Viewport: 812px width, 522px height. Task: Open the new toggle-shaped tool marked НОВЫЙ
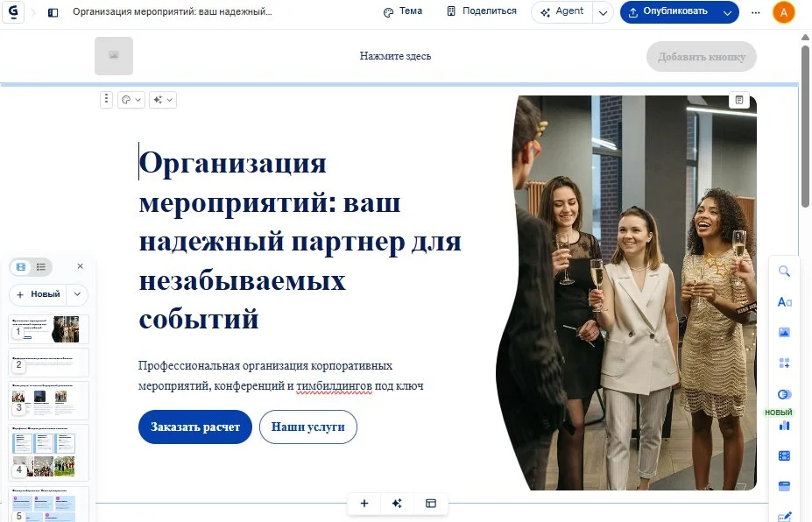(x=784, y=395)
